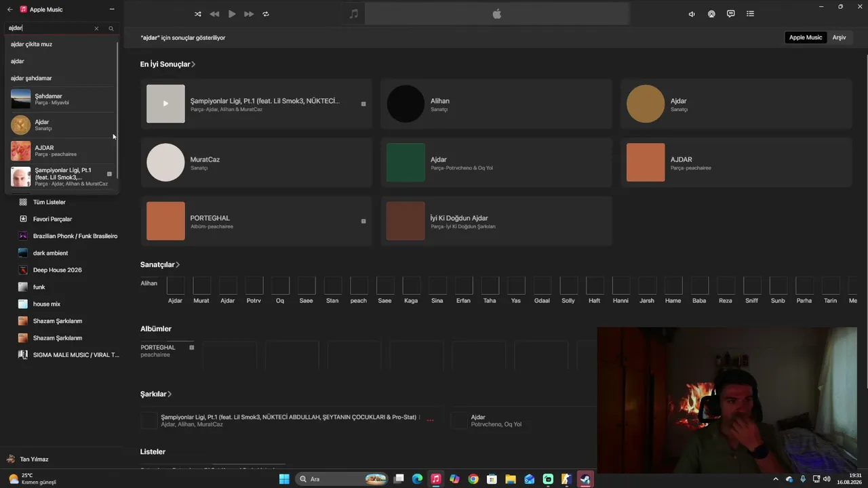Open Google Chrome from the taskbar
Viewport: 868px width, 488px height.
pos(473,479)
